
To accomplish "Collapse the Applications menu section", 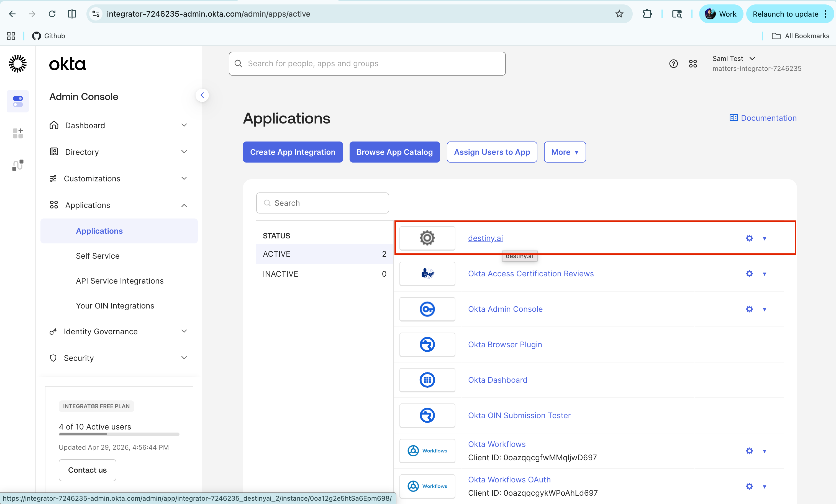I will (x=118, y=205).
